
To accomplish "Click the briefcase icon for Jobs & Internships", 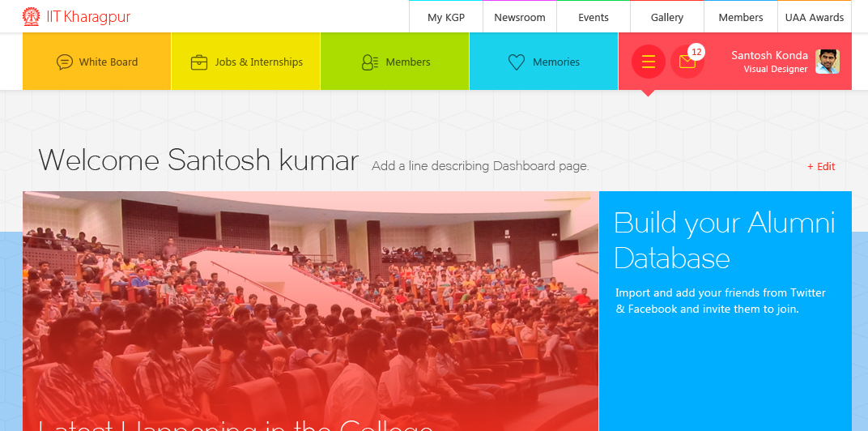I will 199,62.
